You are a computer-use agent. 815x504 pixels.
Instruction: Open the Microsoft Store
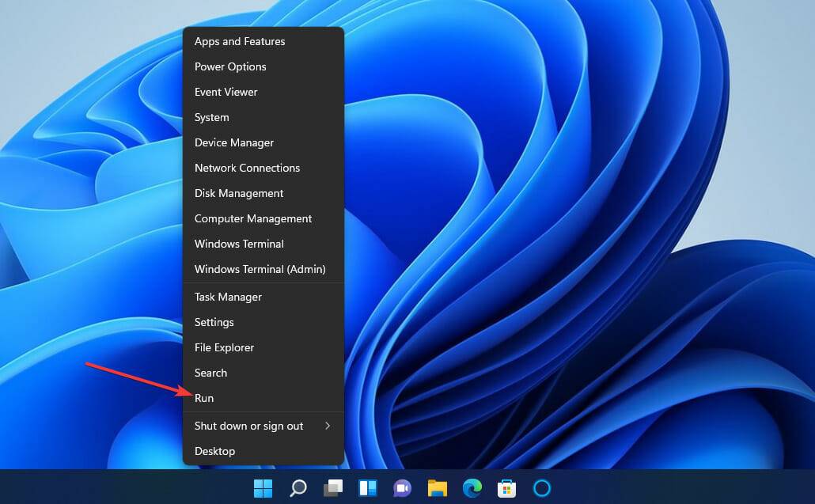click(506, 488)
